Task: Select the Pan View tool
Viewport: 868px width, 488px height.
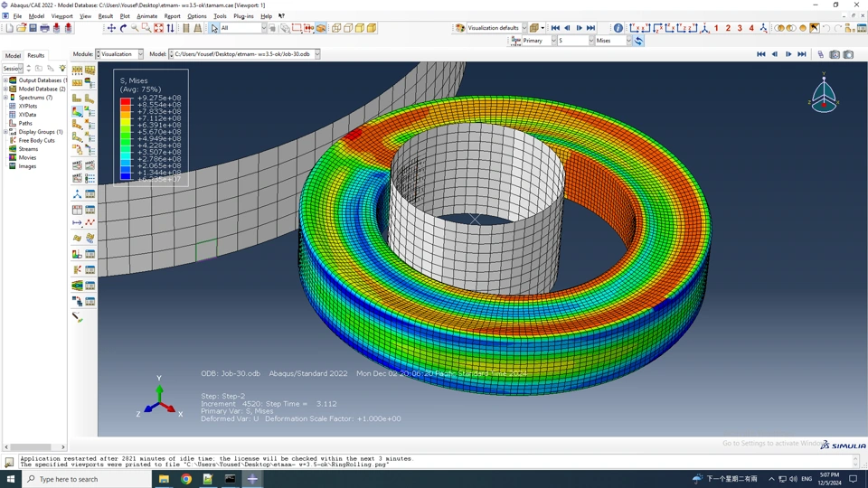Action: tap(111, 28)
